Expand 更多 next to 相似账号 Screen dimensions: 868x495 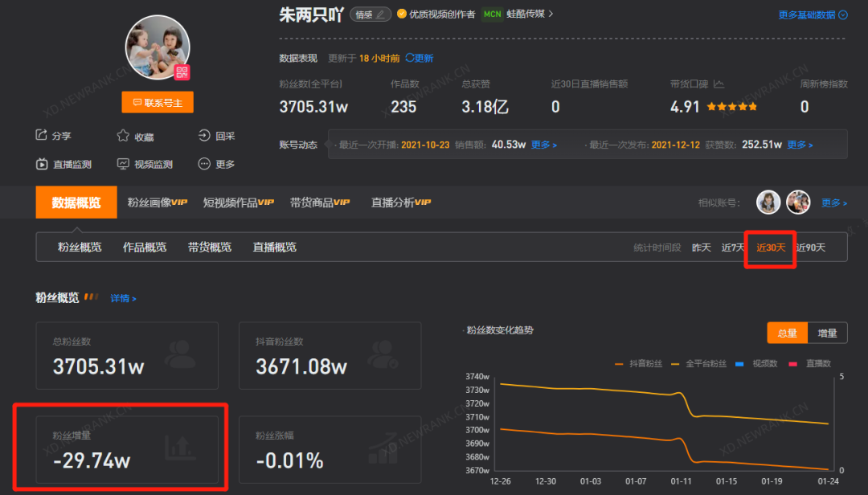(x=833, y=202)
